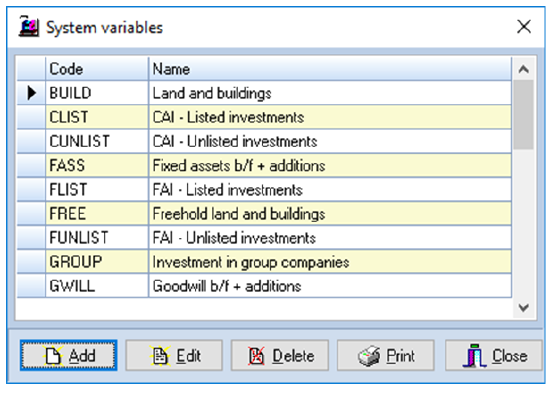
Task: Click the Edit button
Action: click(174, 355)
